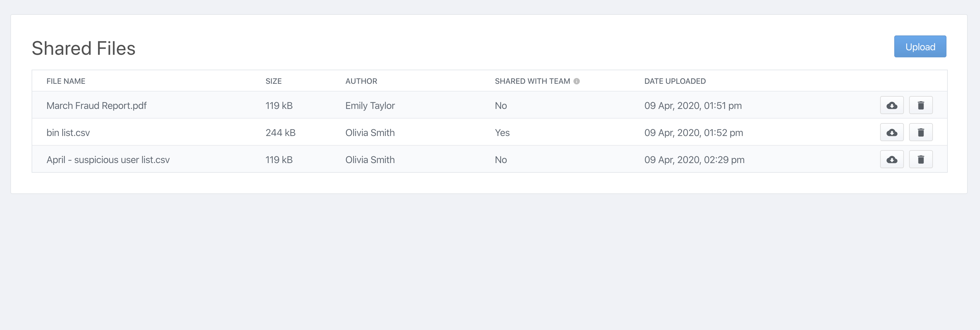Click the Author column header

[x=361, y=81]
